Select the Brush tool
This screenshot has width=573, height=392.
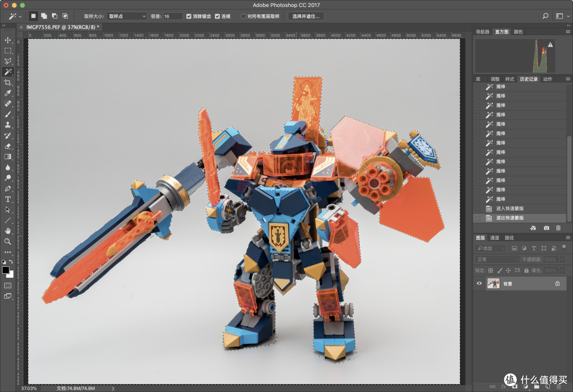7,114
